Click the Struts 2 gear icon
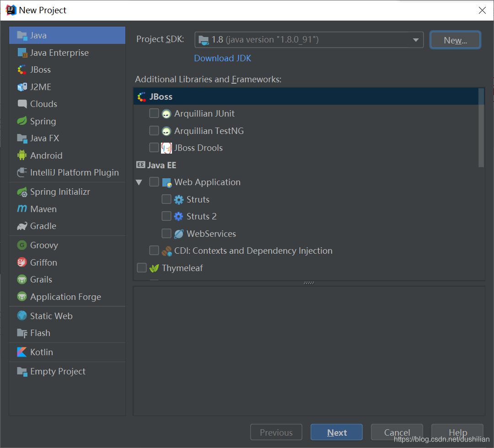This screenshot has height=448, width=494. [x=179, y=217]
